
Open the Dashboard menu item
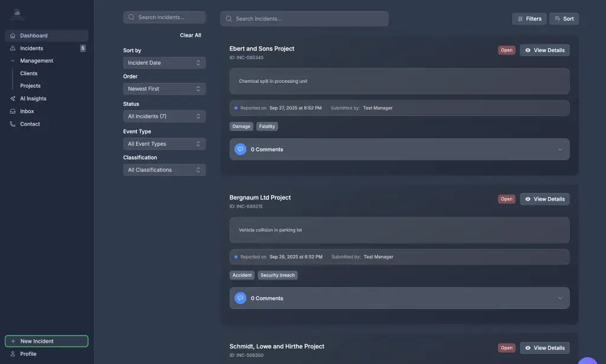(x=34, y=36)
